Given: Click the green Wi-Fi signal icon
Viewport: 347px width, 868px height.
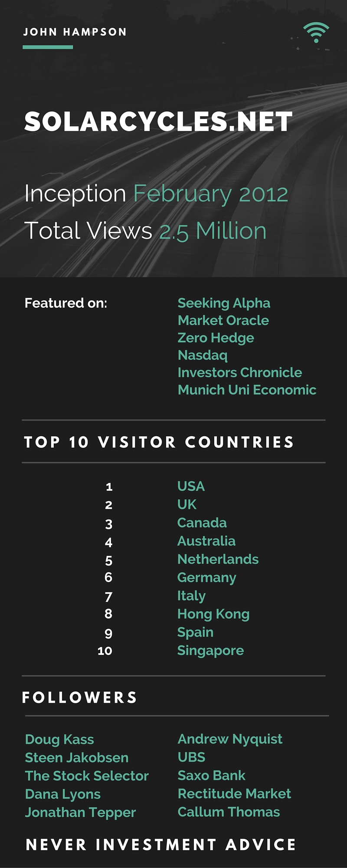Looking at the screenshot, I should pos(316,33).
